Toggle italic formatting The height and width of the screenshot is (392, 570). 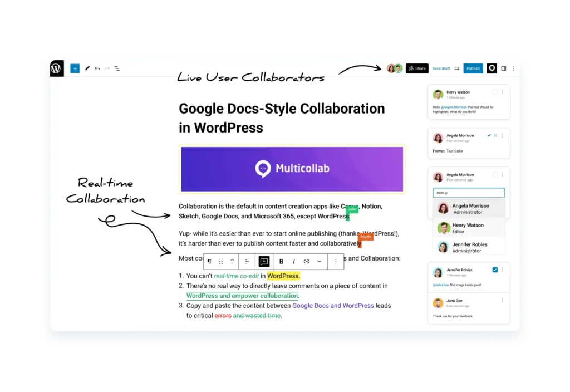(x=294, y=262)
